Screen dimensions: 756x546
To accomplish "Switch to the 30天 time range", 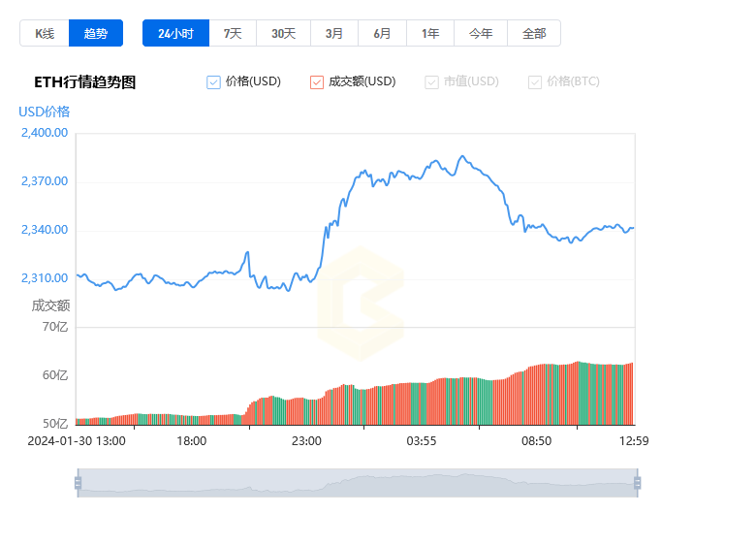I will pyautogui.click(x=283, y=33).
